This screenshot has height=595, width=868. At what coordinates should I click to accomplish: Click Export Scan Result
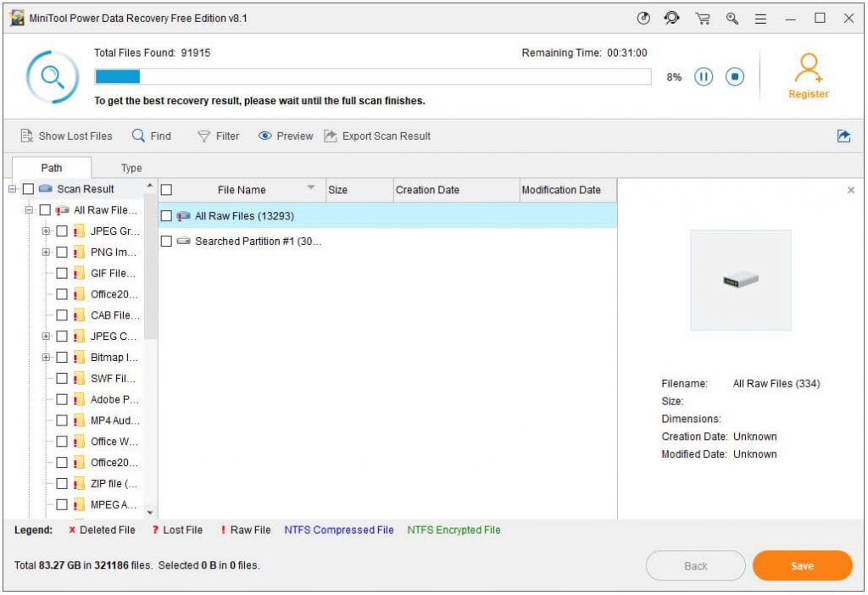[x=377, y=136]
